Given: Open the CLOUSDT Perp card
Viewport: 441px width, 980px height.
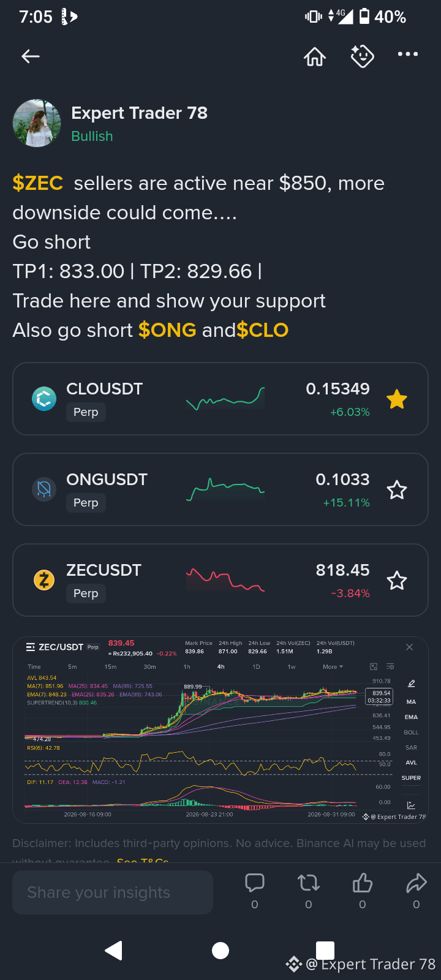Looking at the screenshot, I should click(x=221, y=399).
